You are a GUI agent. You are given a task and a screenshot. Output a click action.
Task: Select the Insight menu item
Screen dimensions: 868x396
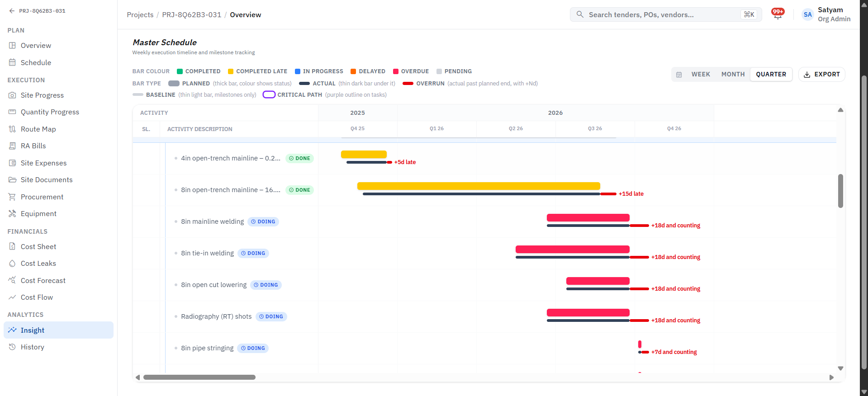(x=58, y=330)
